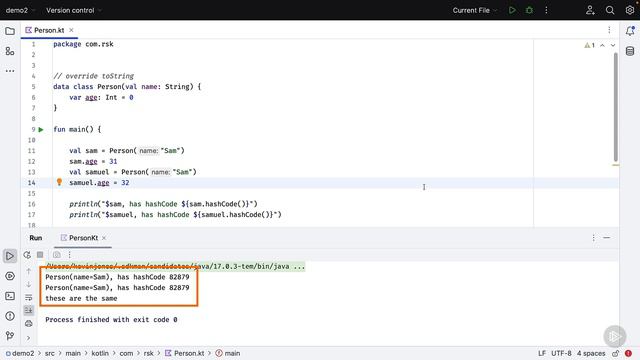Open Run panel options vertical dots
This screenshot has height=360, width=640.
point(593,238)
